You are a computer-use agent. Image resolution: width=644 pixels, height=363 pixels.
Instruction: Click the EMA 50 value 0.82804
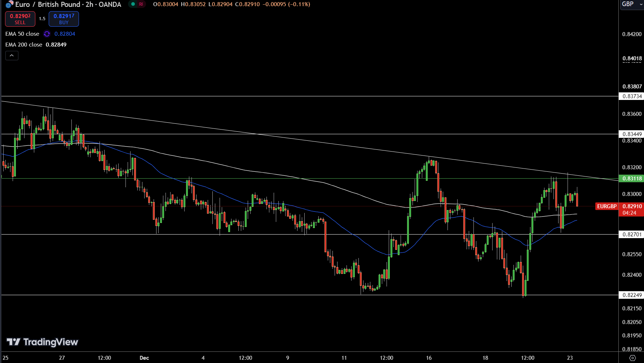click(65, 34)
